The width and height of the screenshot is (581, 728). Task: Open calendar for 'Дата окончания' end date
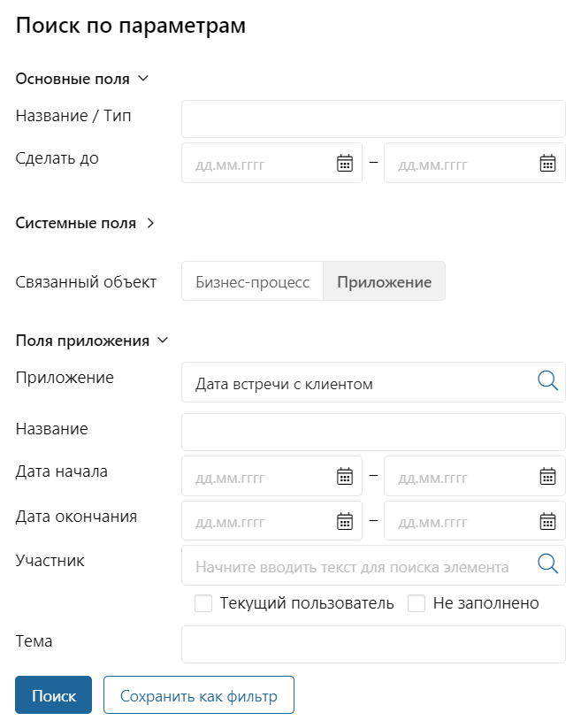(547, 521)
